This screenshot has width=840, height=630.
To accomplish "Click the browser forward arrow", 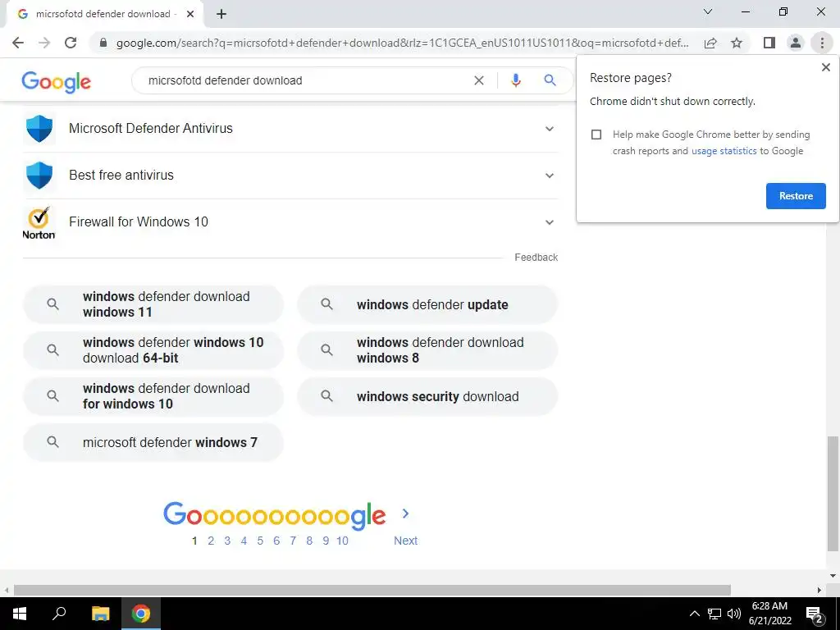I will [x=44, y=43].
